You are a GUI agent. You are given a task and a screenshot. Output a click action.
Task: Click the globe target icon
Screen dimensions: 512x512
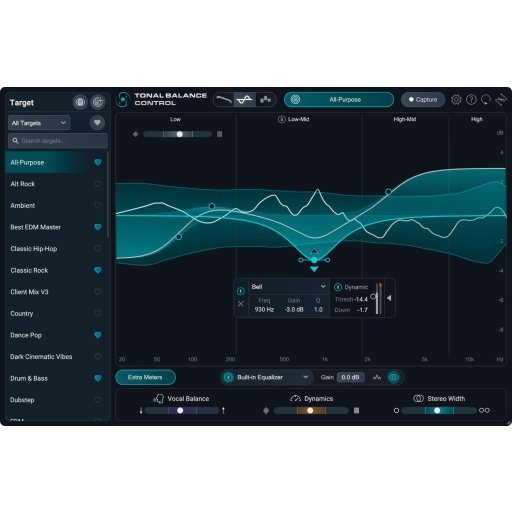coord(80,102)
